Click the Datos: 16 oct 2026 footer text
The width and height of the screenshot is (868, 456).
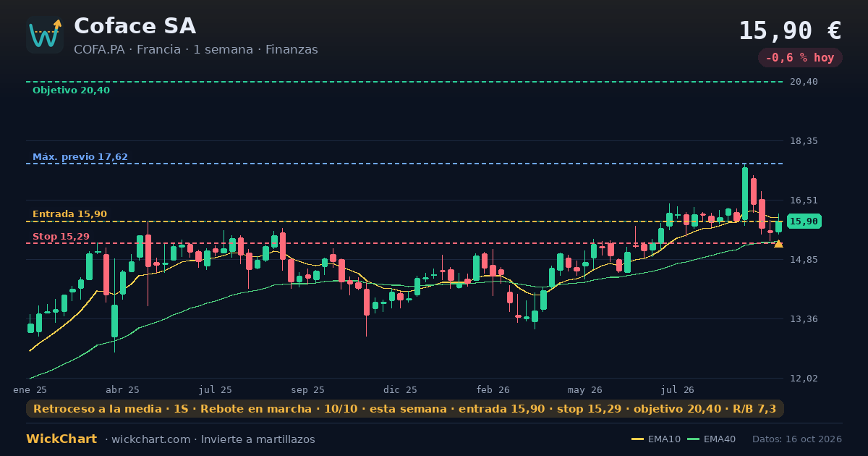pyautogui.click(x=797, y=439)
